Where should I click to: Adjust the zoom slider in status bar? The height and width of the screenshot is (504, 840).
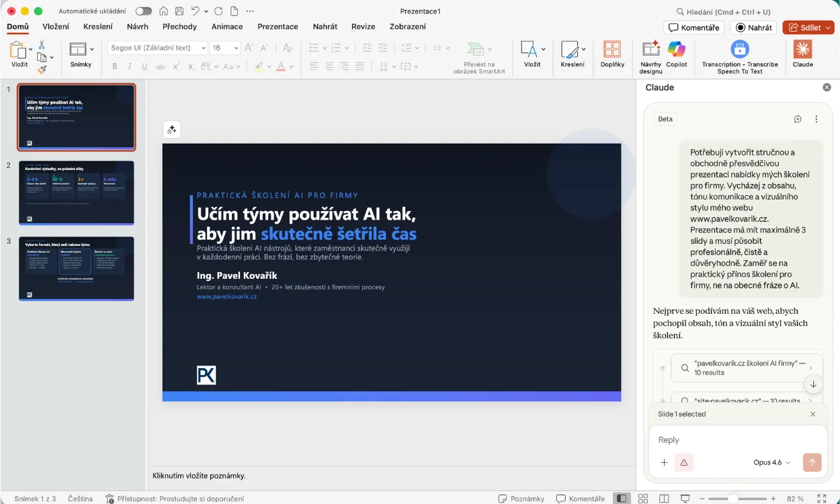[733, 499]
